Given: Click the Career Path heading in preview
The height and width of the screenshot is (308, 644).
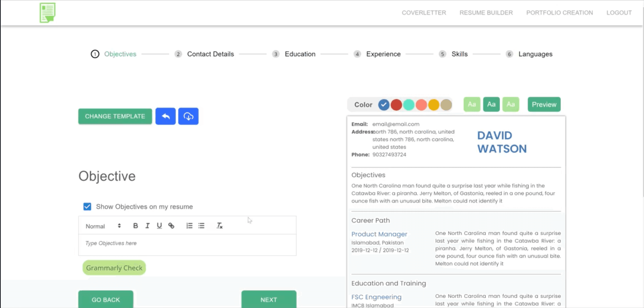Looking at the screenshot, I should point(370,220).
